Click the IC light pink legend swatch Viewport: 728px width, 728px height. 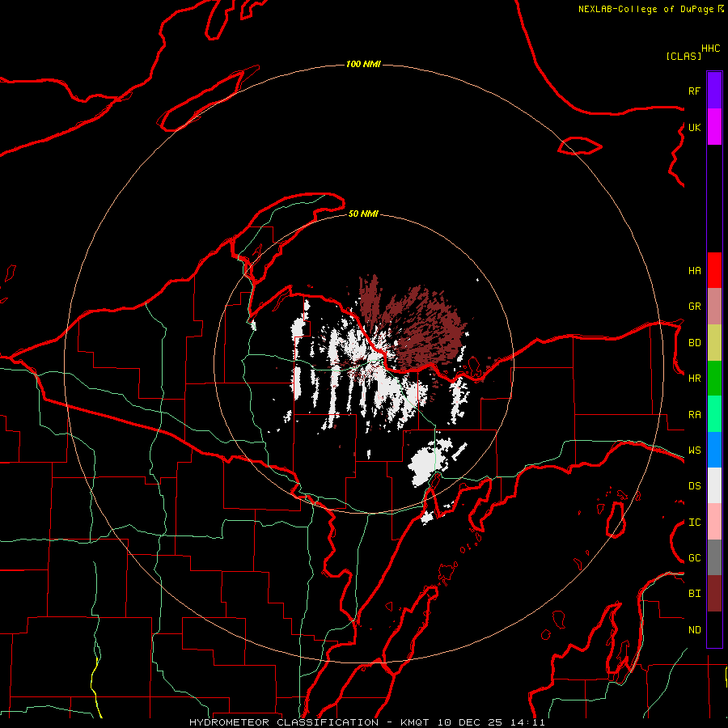point(714,522)
